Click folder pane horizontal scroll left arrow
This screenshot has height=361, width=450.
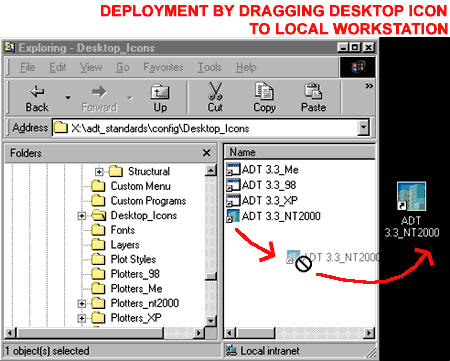[x=10, y=333]
